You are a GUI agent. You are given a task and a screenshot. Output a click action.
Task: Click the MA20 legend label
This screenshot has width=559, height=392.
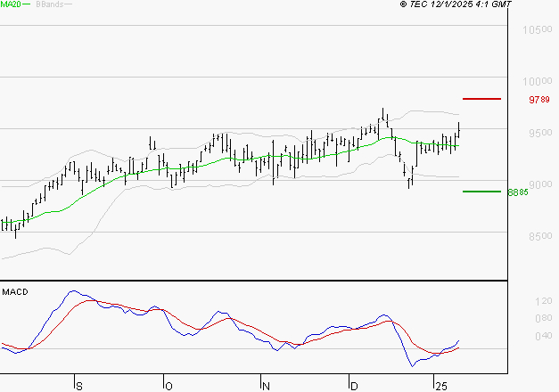10,4
